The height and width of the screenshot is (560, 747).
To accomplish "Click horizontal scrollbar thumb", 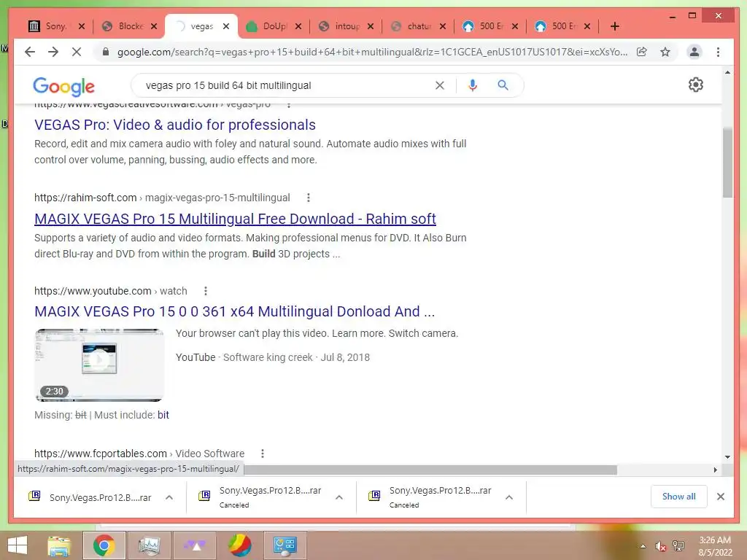I will (430, 470).
